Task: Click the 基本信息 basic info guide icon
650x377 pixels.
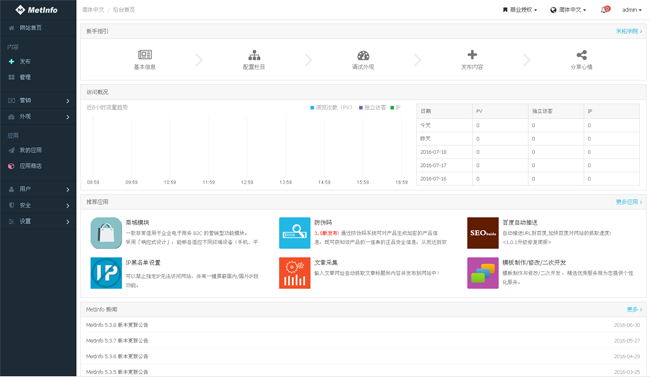Action: click(x=145, y=55)
